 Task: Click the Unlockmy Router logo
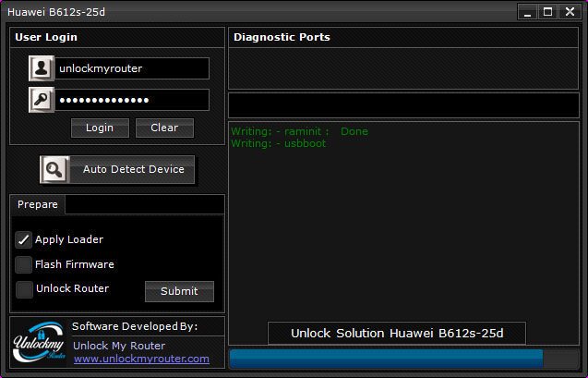click(39, 342)
